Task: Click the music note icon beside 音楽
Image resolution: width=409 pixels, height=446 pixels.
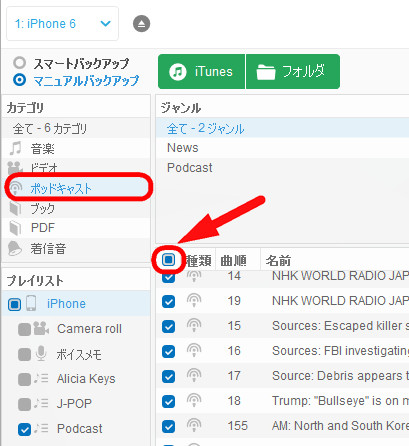Action: pos(15,148)
